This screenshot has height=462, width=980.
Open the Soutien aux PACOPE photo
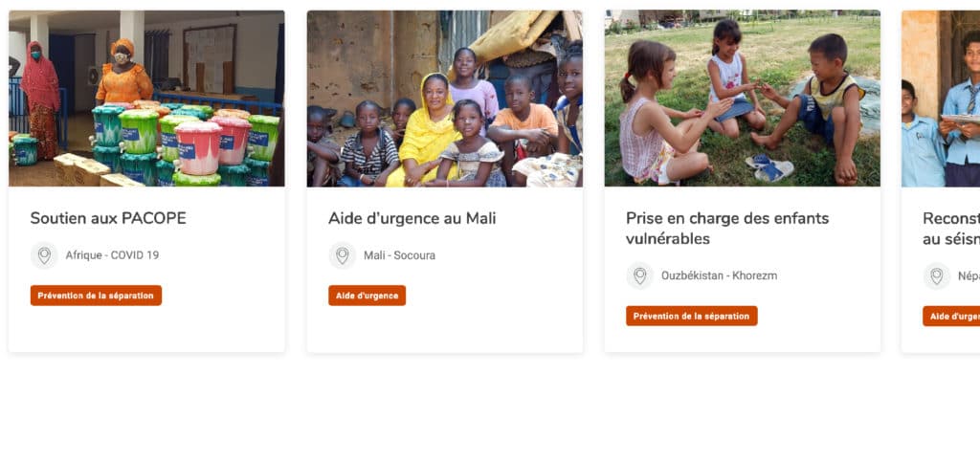[146, 99]
